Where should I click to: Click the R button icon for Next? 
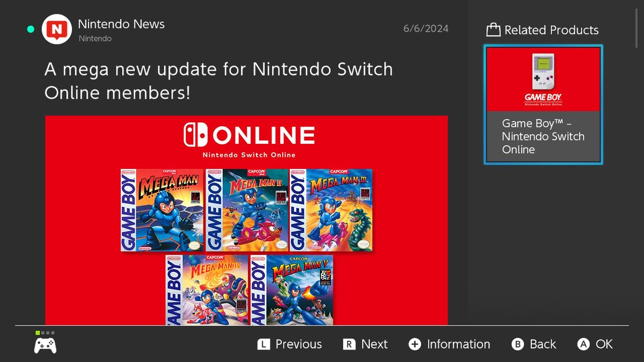(349, 344)
